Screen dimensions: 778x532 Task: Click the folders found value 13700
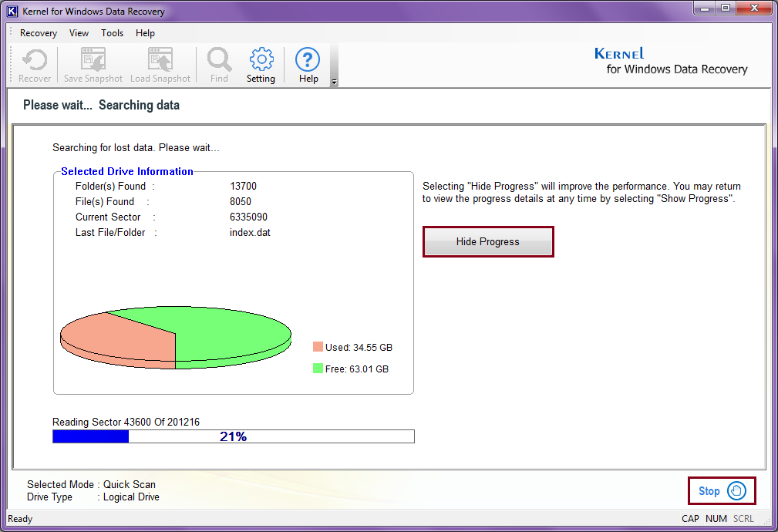pyautogui.click(x=243, y=186)
